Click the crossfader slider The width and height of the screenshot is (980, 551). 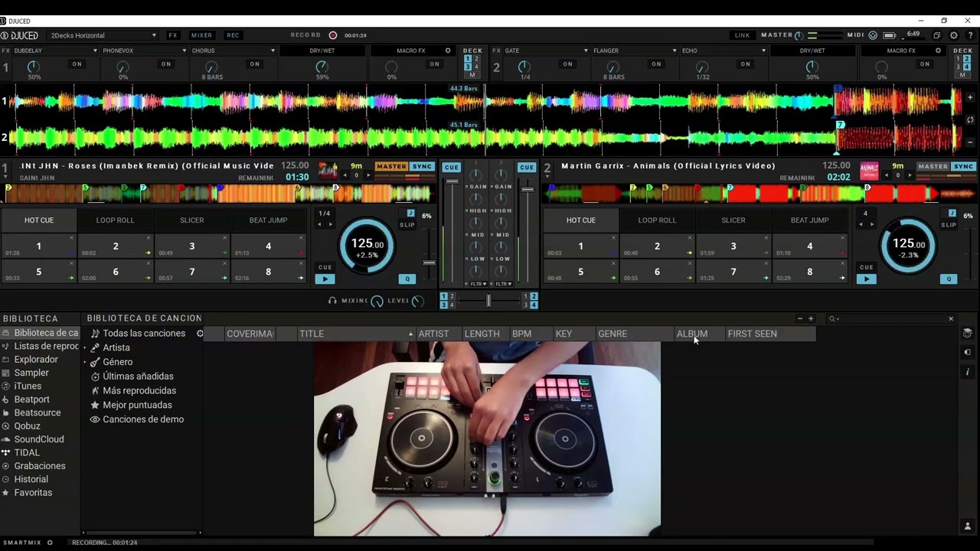coord(488,301)
